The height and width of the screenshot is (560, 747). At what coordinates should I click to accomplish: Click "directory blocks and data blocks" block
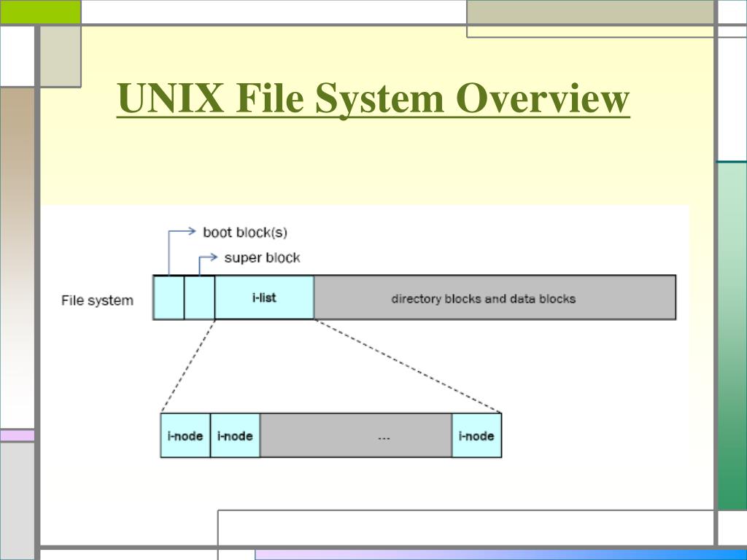click(x=495, y=297)
